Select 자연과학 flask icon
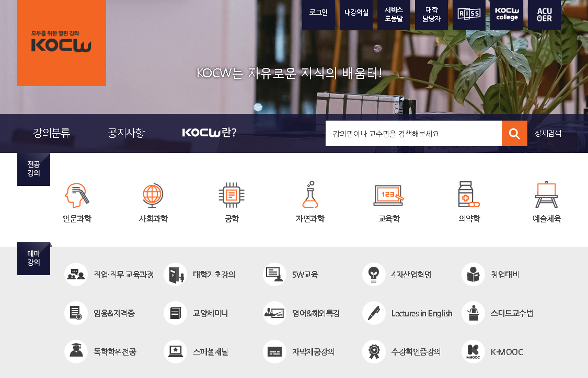The height and width of the screenshot is (378, 588). [x=310, y=194]
